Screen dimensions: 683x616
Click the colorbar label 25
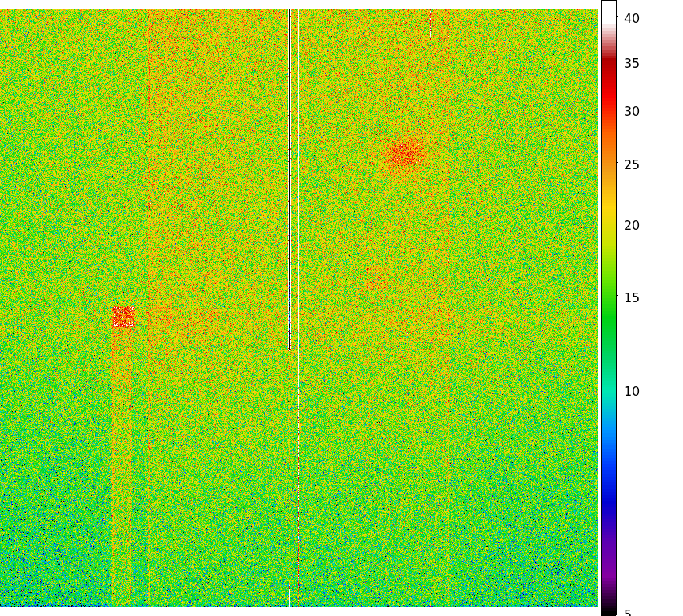pos(631,165)
